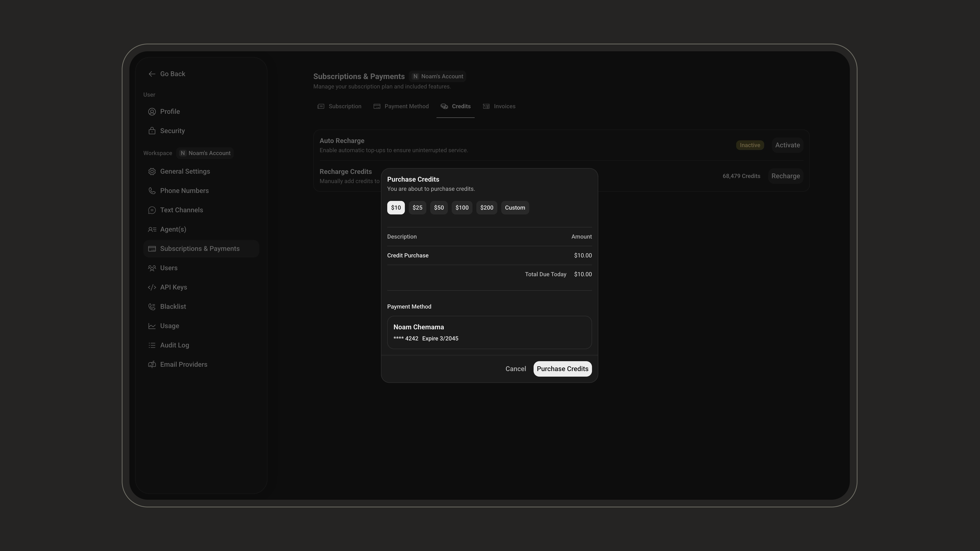This screenshot has width=980, height=551.
Task: Click the Payment Method tab card icon
Action: (377, 107)
